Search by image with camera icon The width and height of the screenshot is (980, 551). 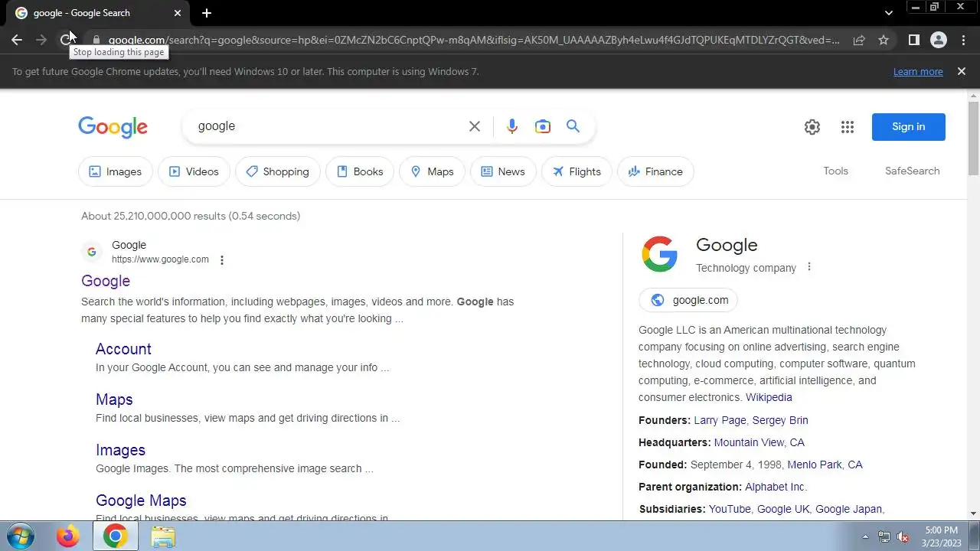coord(543,126)
